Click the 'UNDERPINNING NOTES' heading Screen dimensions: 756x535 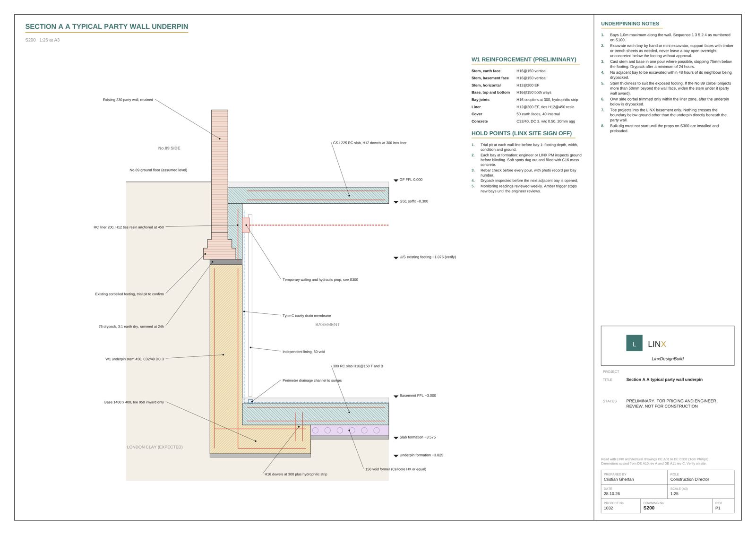[630, 24]
